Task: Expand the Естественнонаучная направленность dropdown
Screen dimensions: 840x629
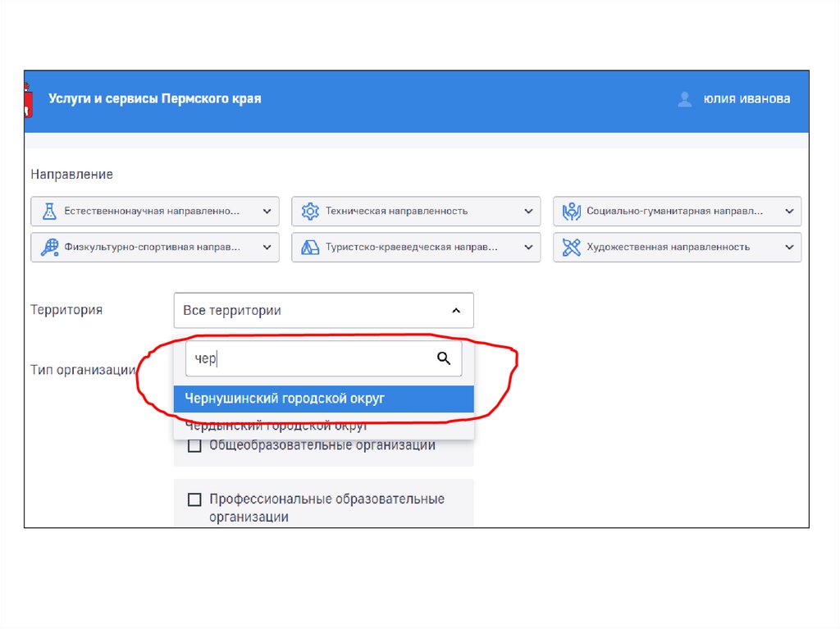Action: click(x=267, y=211)
